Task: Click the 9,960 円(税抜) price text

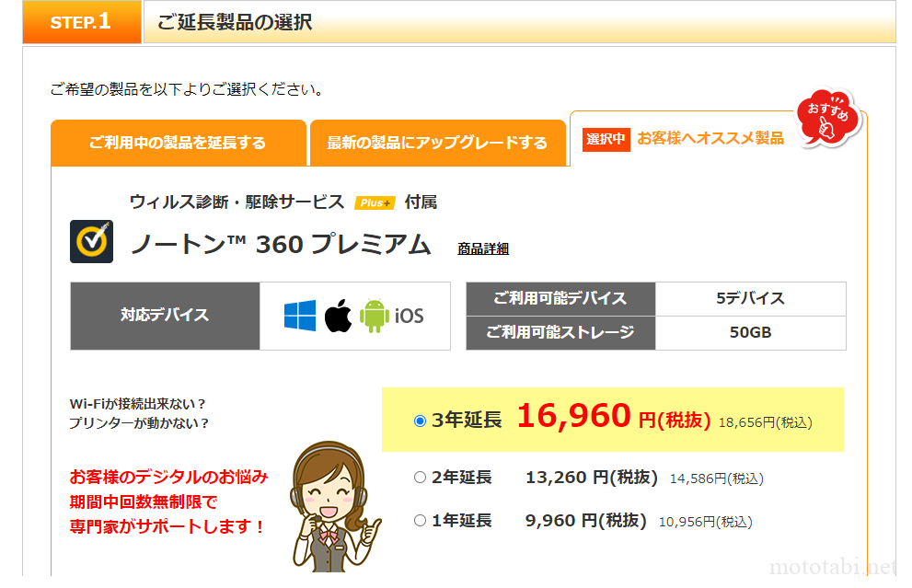Action: point(585,521)
